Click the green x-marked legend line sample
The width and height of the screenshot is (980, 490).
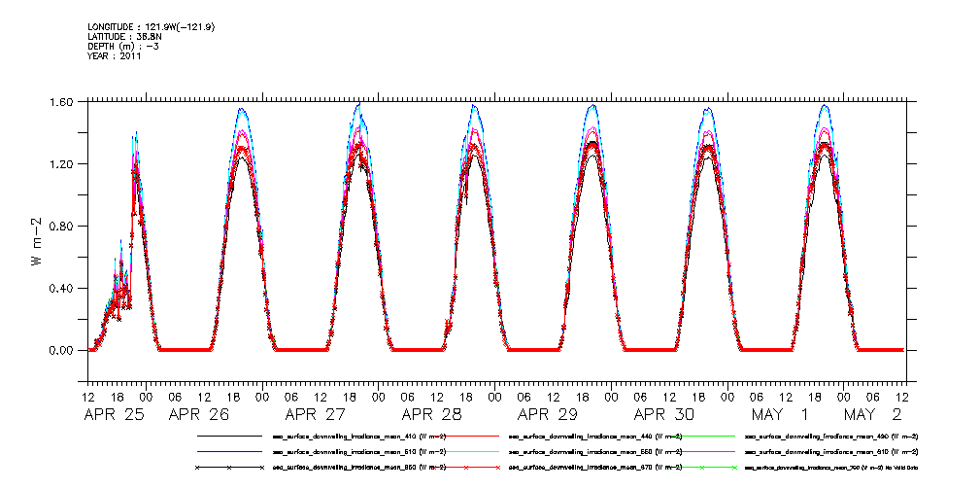pos(702,468)
